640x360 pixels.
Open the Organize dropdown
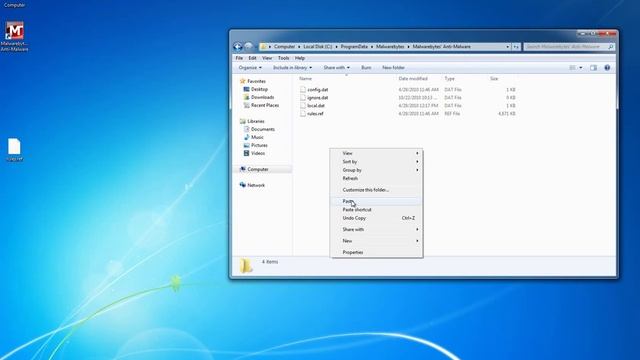[x=250, y=68]
